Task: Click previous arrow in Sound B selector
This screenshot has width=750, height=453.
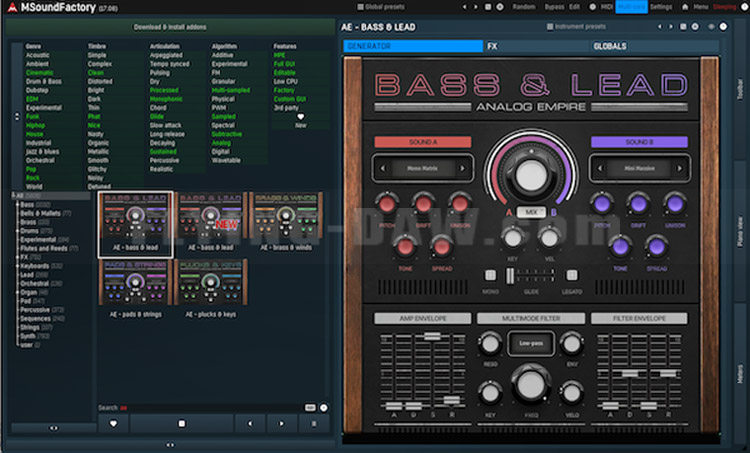Action: (600, 168)
